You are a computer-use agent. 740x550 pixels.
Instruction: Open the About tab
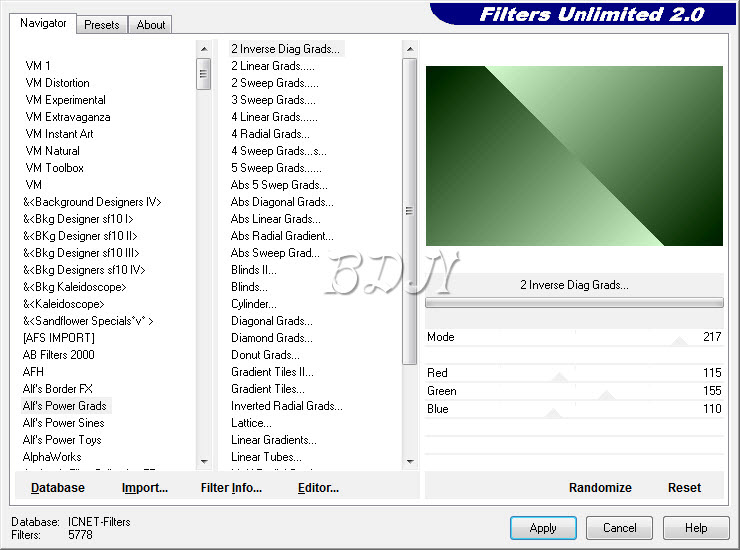(151, 25)
